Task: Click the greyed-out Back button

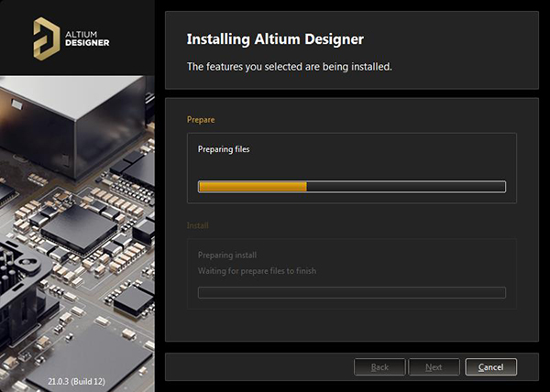Action: click(x=379, y=366)
